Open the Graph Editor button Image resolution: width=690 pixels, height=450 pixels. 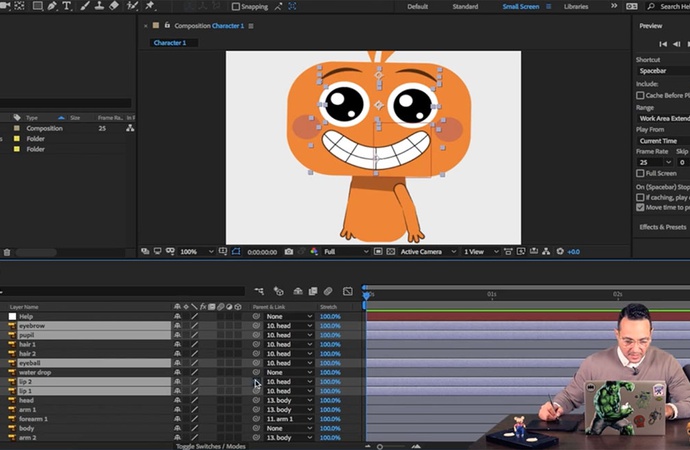click(x=348, y=291)
